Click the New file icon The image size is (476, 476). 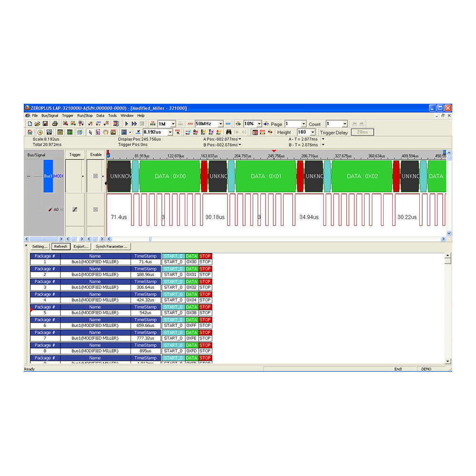(x=30, y=124)
